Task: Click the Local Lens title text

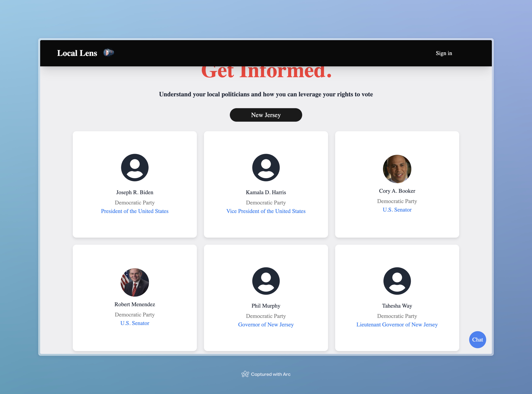Action: (x=77, y=53)
